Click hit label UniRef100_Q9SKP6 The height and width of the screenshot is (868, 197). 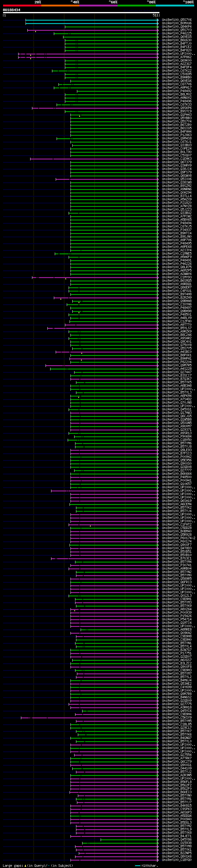point(177,108)
